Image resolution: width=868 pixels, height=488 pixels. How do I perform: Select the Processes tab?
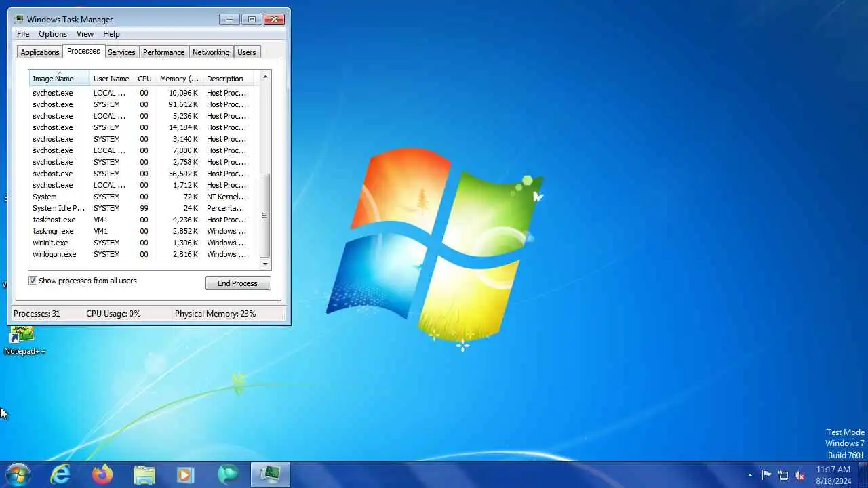tap(83, 52)
